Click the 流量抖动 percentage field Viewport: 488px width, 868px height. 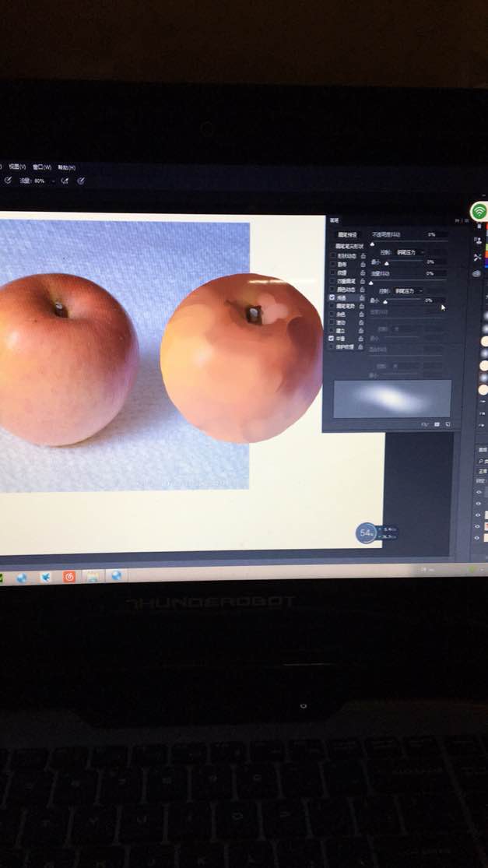tap(435, 273)
